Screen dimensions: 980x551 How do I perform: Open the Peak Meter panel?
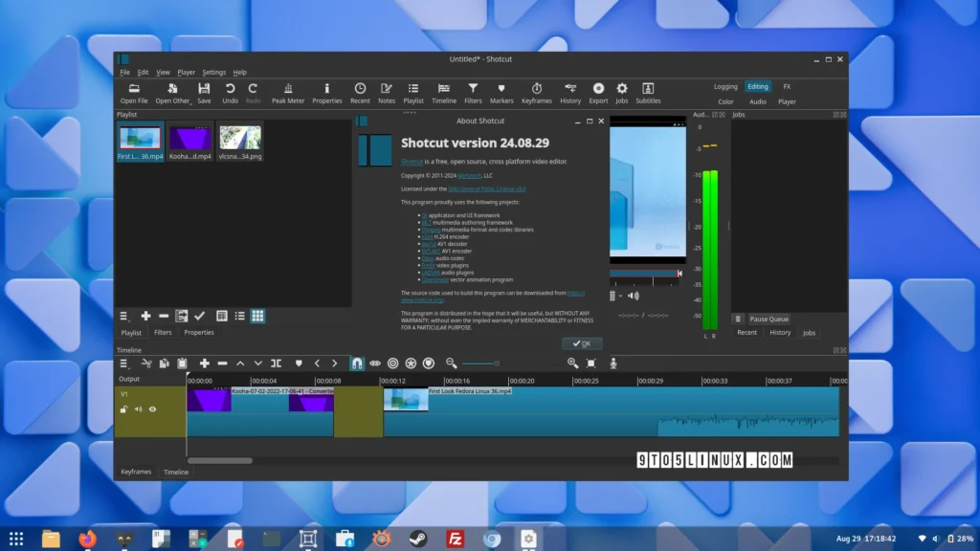[287, 93]
